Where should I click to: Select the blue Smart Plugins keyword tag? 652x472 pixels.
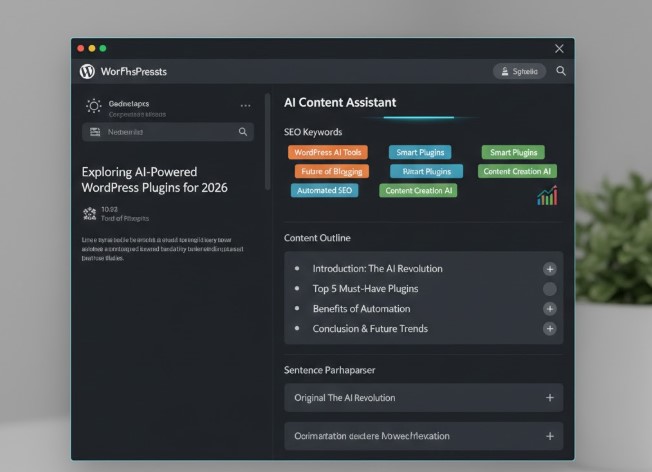420,152
